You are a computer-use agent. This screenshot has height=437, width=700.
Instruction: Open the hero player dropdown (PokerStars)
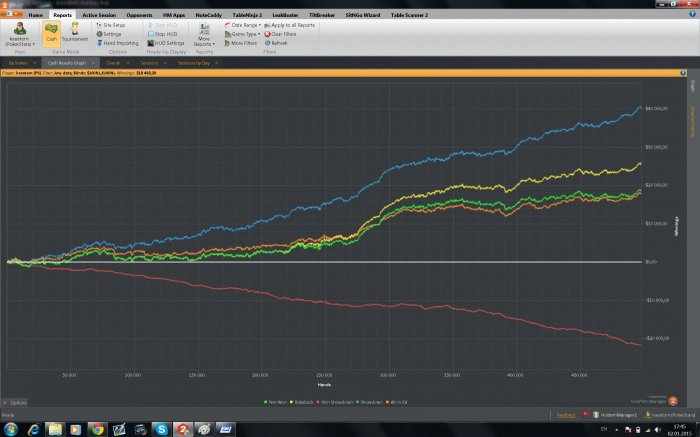click(x=19, y=35)
